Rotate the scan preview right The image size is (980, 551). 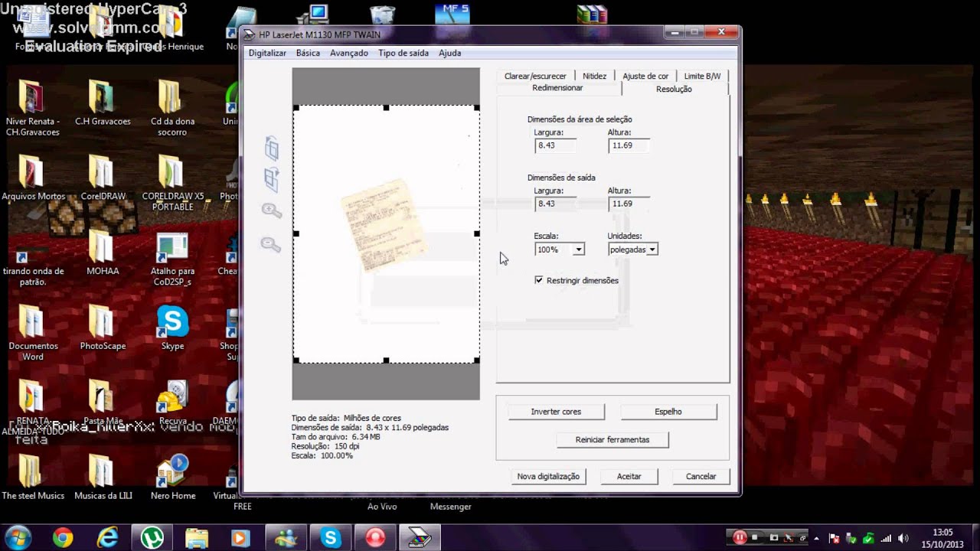tap(272, 178)
